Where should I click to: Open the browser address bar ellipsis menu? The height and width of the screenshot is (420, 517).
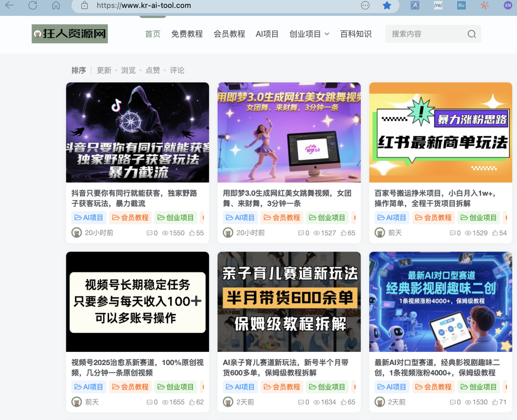(365, 5)
